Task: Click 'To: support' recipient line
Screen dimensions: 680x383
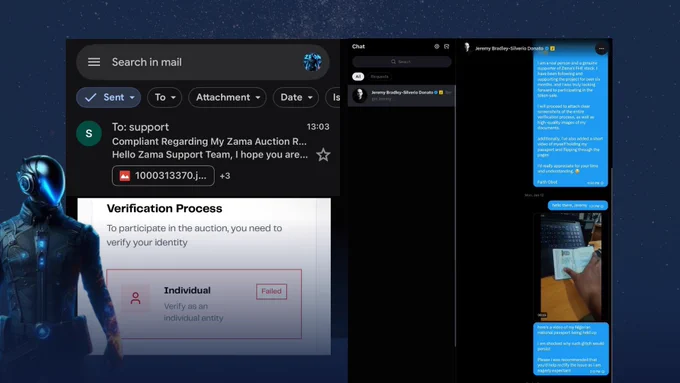Action: click(x=140, y=127)
